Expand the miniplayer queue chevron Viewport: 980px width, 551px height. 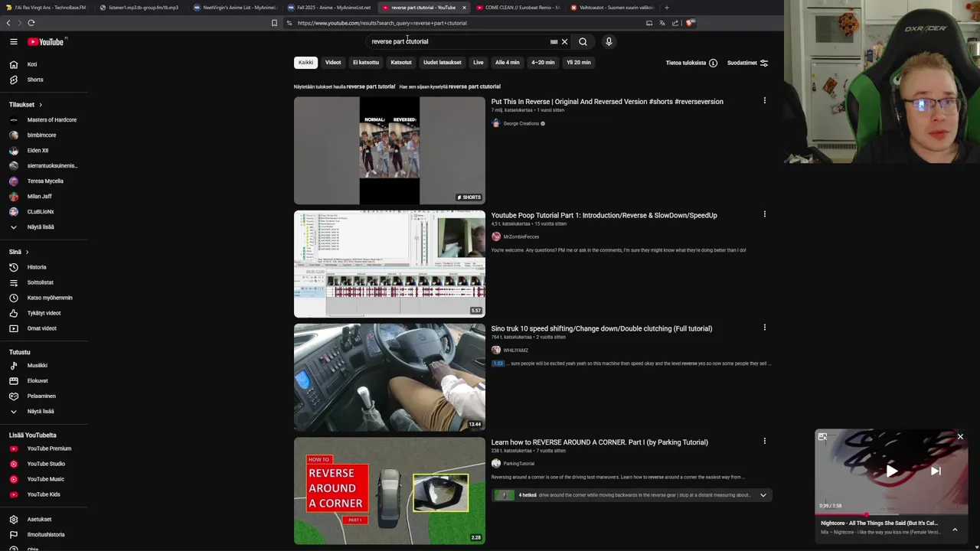tap(955, 529)
